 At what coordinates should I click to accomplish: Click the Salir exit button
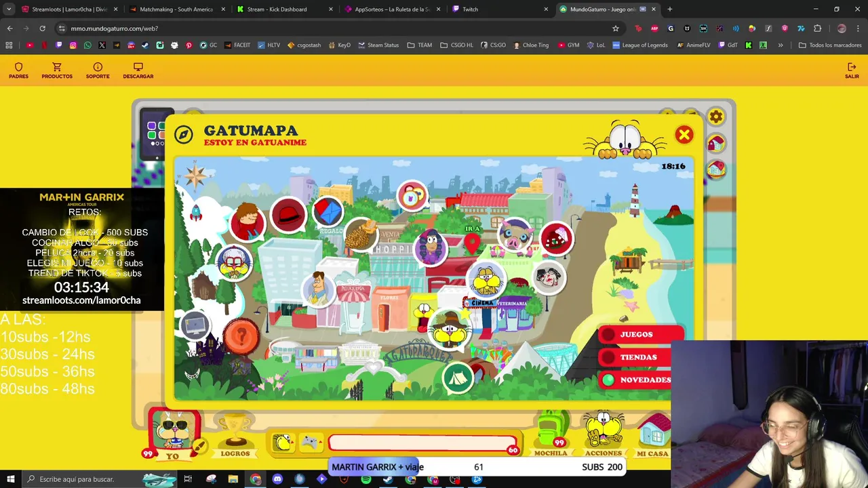click(x=852, y=70)
